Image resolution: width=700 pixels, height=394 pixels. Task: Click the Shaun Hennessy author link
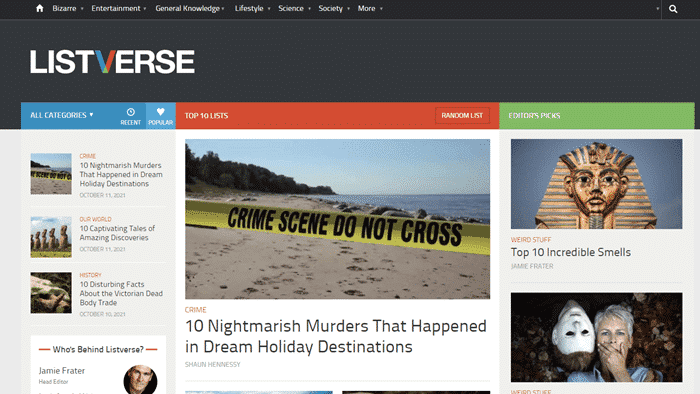(x=212, y=365)
